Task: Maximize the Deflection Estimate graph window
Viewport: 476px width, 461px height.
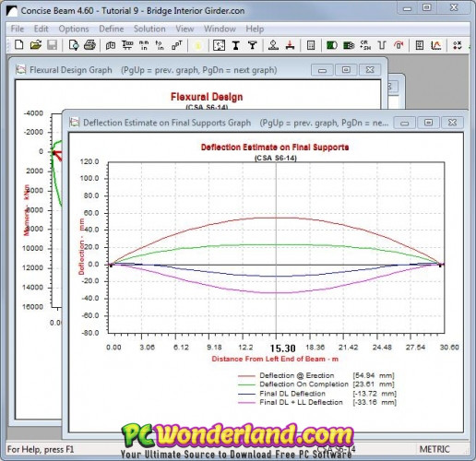Action: coord(428,123)
